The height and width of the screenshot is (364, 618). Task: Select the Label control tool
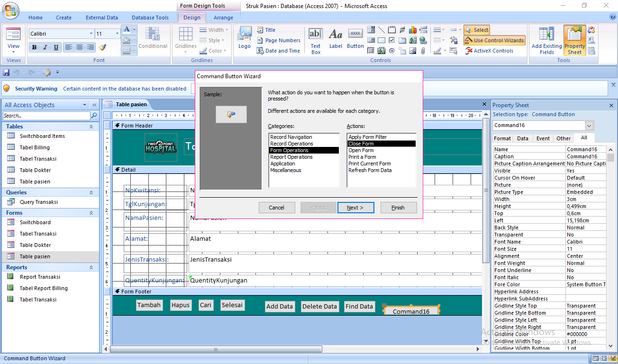[x=336, y=38]
